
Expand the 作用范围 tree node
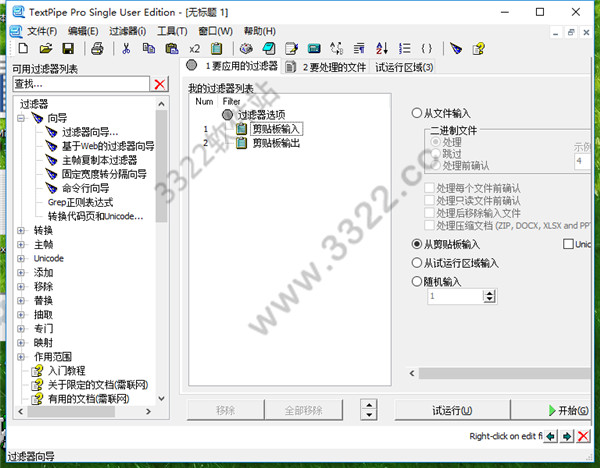coord(21,357)
